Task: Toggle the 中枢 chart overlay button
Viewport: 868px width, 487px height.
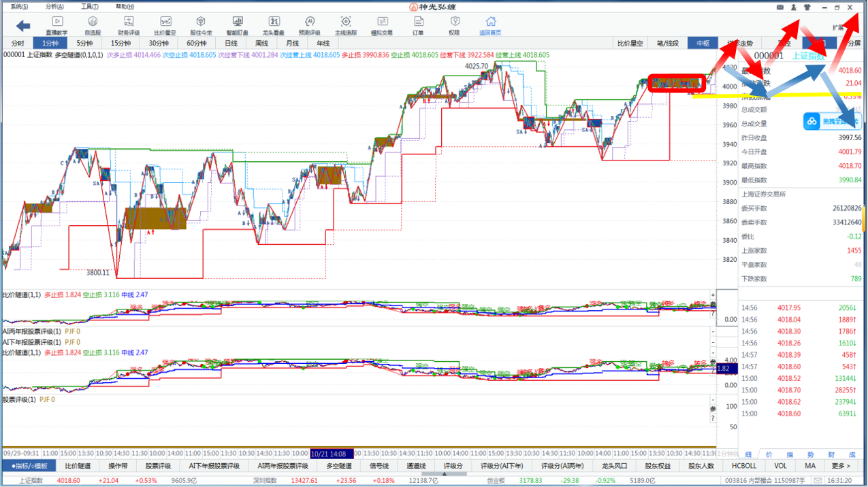Action: point(703,43)
